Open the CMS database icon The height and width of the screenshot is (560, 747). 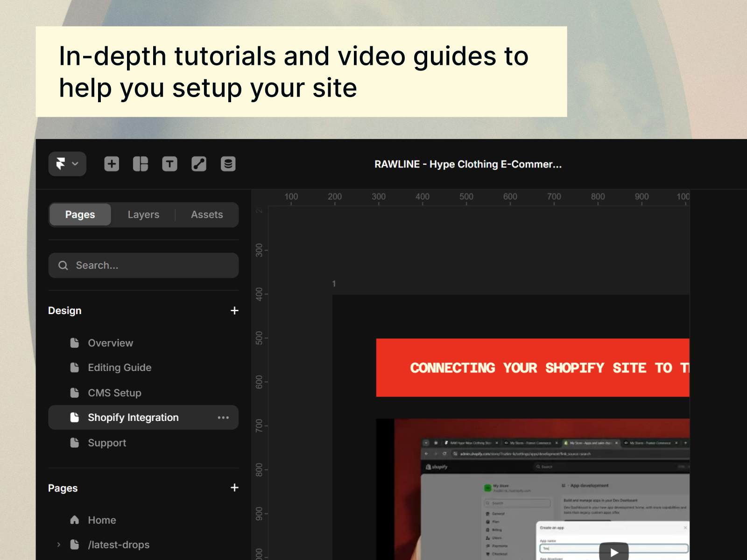(228, 164)
